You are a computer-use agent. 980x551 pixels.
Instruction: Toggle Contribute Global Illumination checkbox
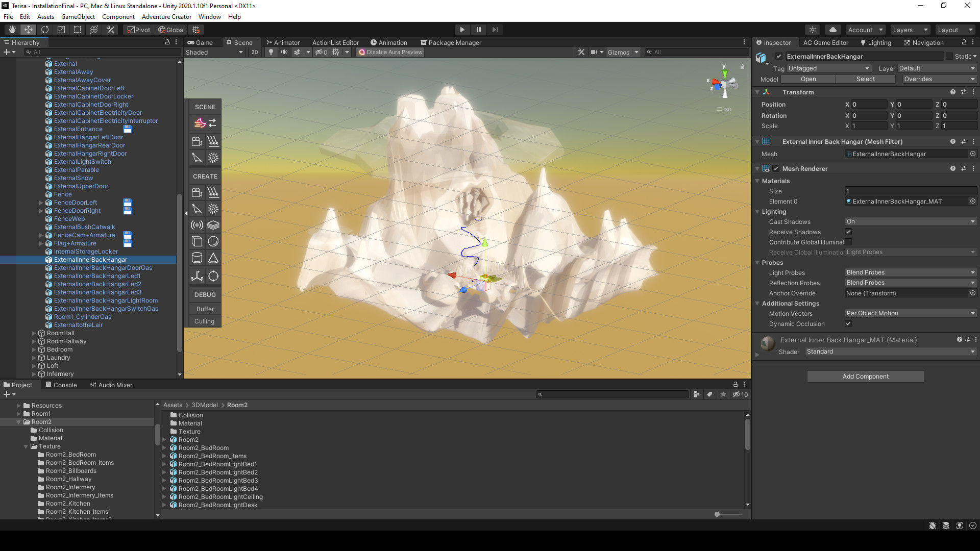click(848, 242)
